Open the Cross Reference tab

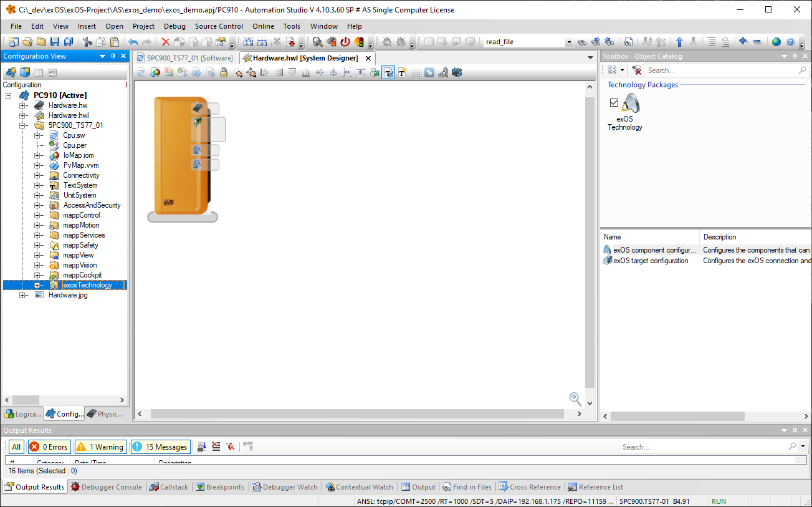(530, 487)
